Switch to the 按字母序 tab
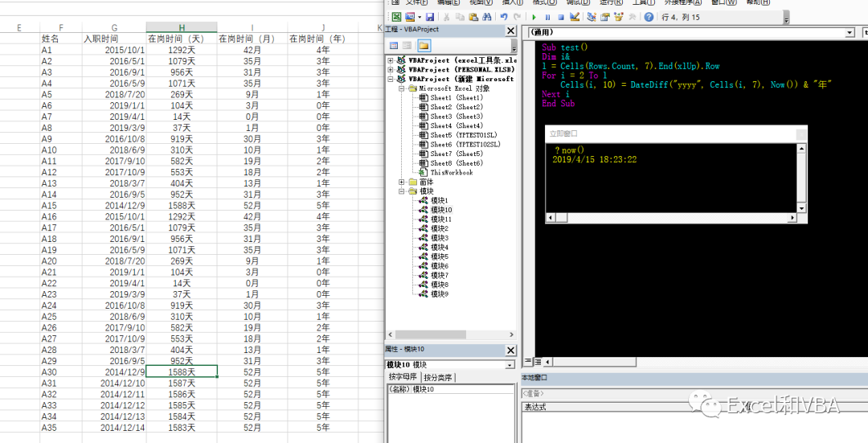Screen dimensions: 868x443 [403, 377]
